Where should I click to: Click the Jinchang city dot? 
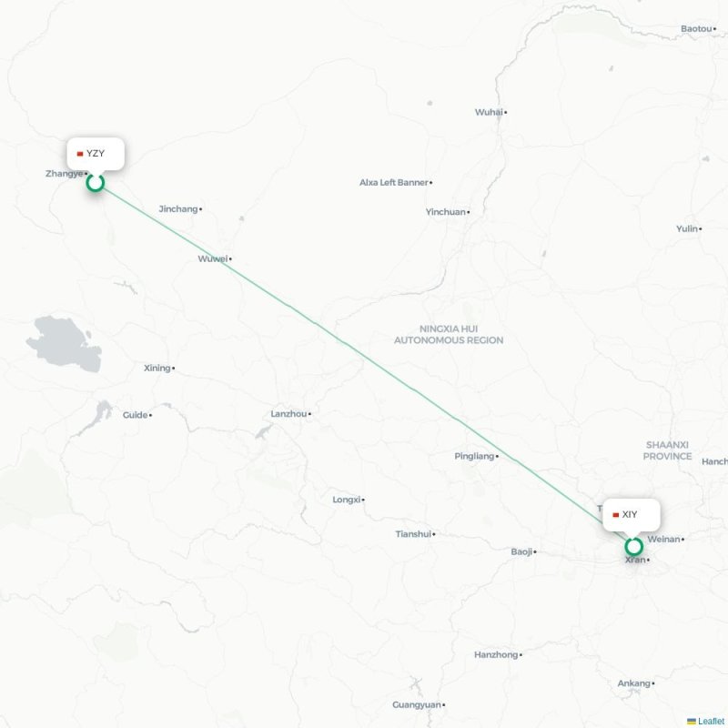tap(200, 209)
